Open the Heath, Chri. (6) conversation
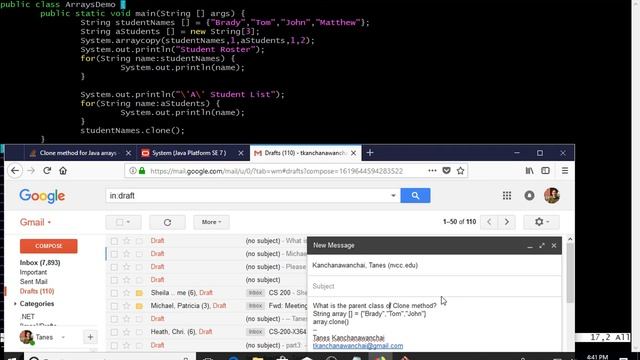This screenshot has width=640, height=360. point(206,332)
